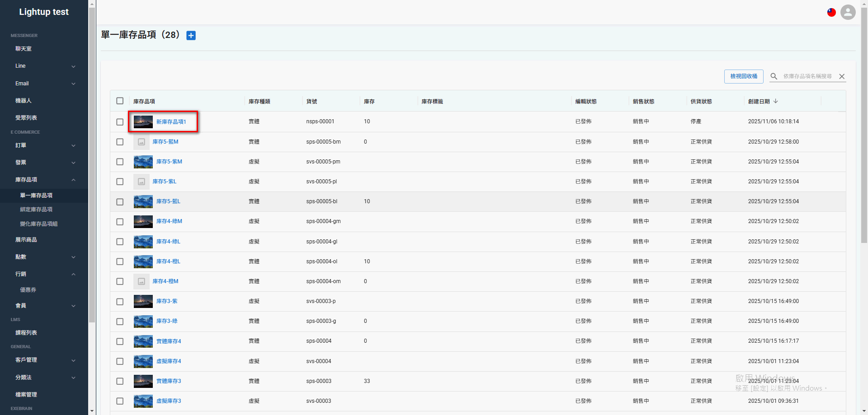
Task: Click the thumbnail of 庫存5-紫M
Action: (143, 162)
